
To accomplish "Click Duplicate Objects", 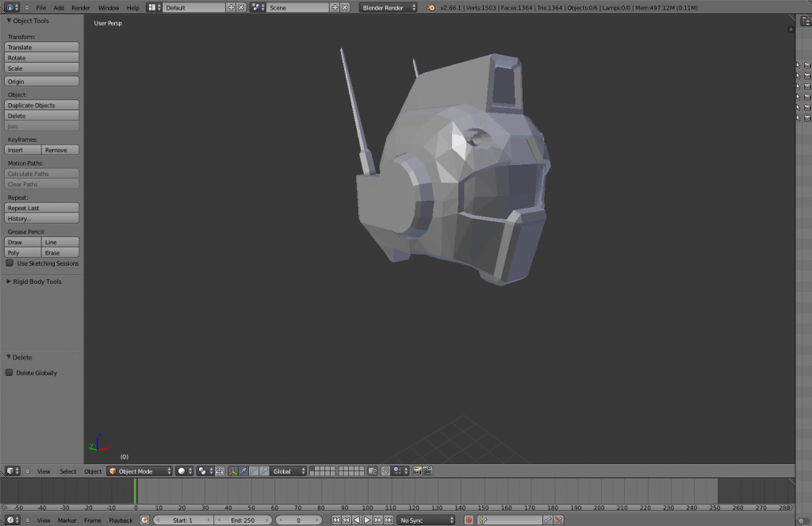I will click(41, 106).
